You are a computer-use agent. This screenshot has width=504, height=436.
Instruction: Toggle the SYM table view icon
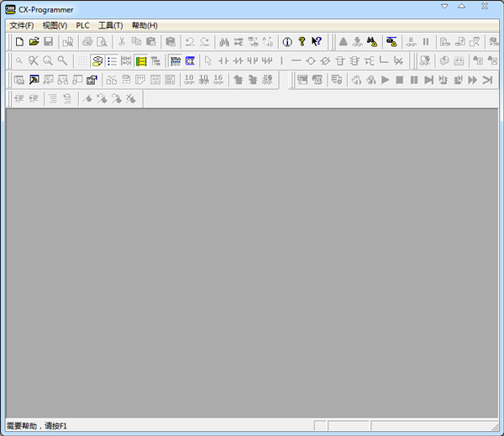click(x=176, y=60)
